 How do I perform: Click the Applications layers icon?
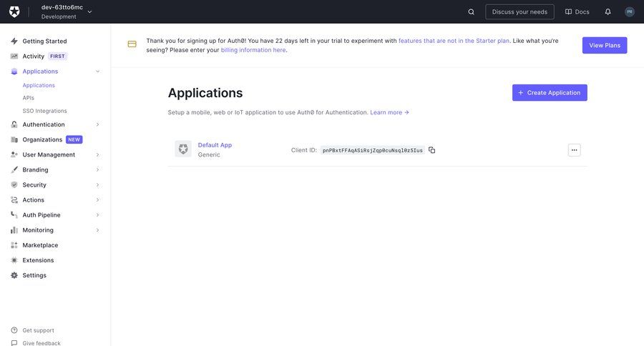point(14,71)
